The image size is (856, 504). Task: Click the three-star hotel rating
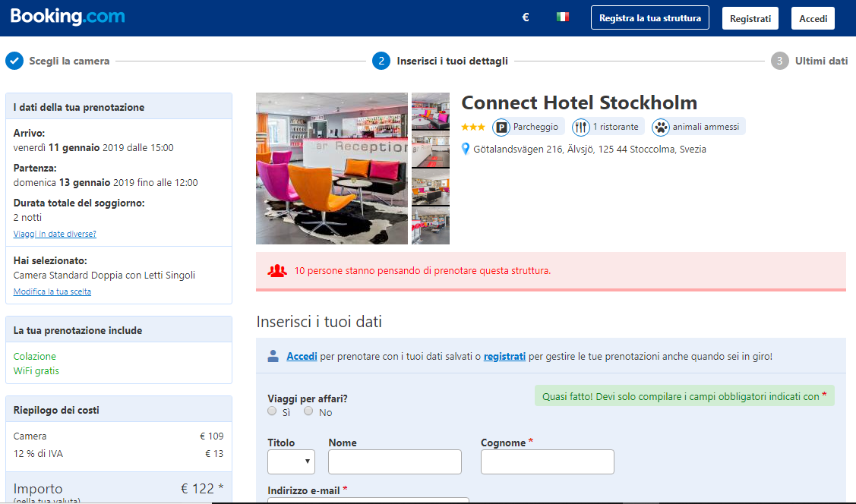point(472,127)
